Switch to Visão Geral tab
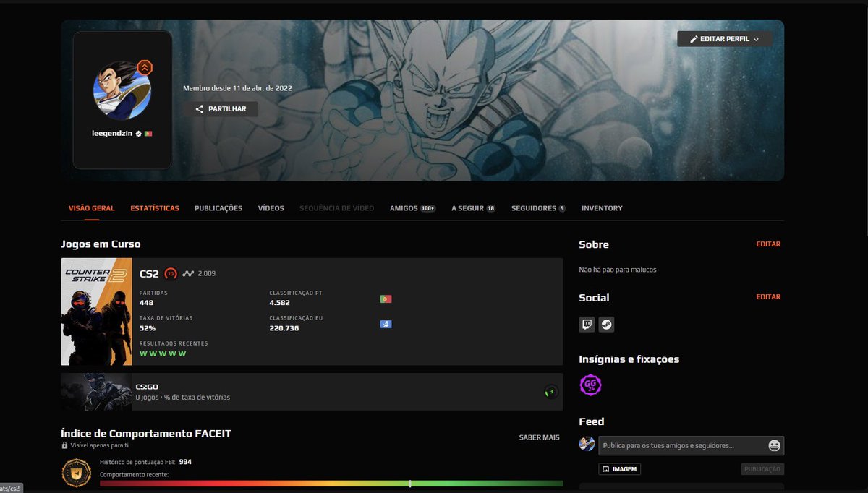 tap(92, 208)
